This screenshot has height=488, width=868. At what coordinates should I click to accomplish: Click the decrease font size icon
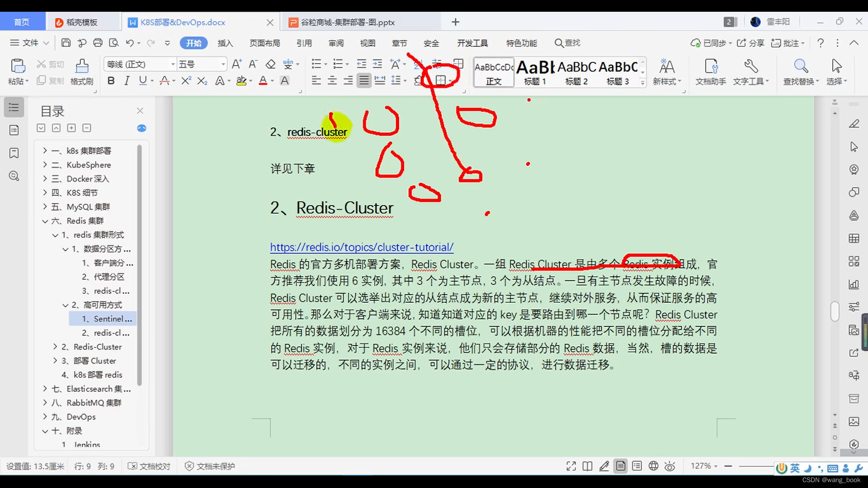[x=253, y=64]
